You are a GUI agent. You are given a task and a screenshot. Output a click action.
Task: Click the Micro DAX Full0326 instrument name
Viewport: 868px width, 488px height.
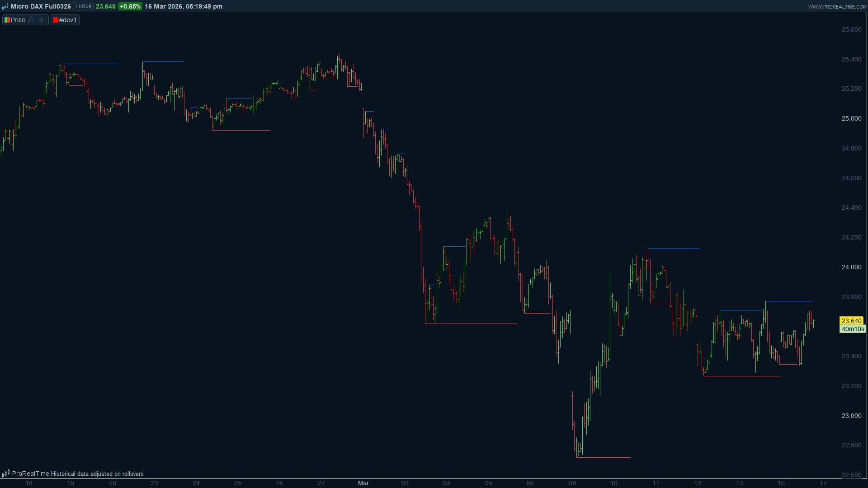click(x=41, y=6)
